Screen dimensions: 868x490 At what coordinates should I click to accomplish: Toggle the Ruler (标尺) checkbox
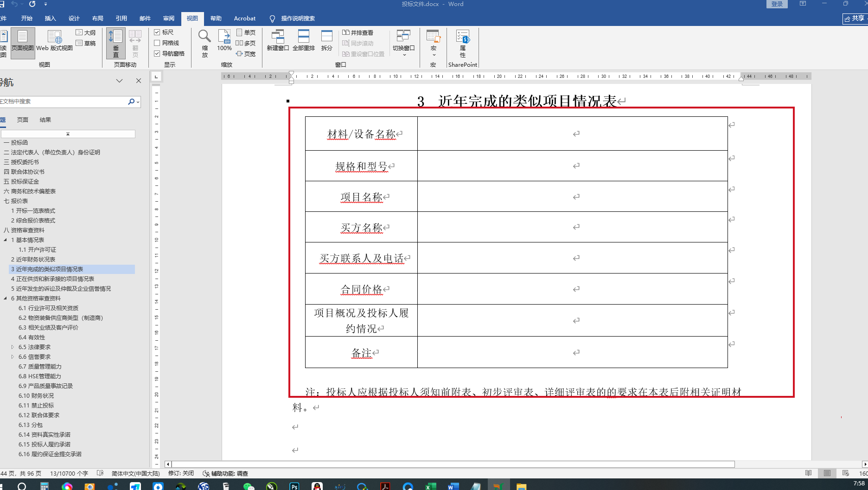tap(157, 32)
